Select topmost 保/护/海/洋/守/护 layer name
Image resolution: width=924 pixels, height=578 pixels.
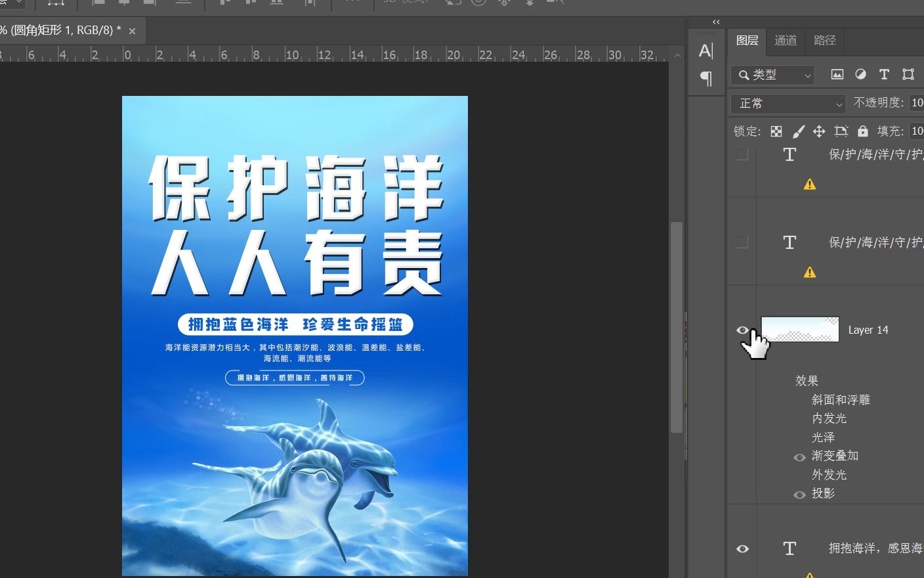[x=876, y=154]
